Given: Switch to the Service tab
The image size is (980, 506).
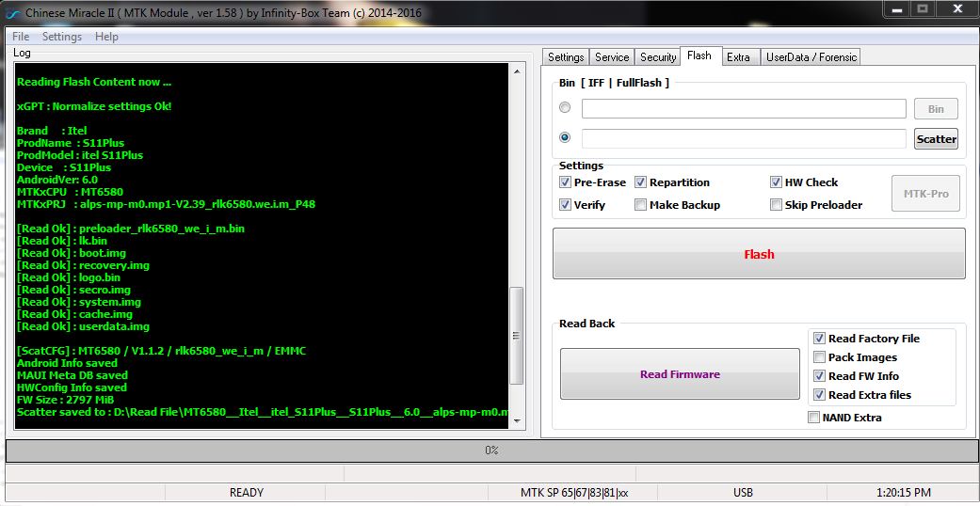Looking at the screenshot, I should (612, 56).
